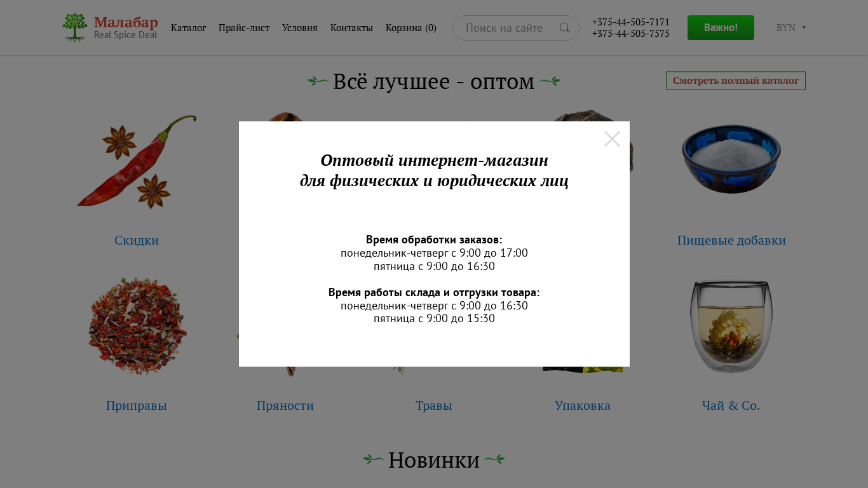The image size is (868, 488).
Task: Click the Малабар tree logo
Action: (x=75, y=27)
